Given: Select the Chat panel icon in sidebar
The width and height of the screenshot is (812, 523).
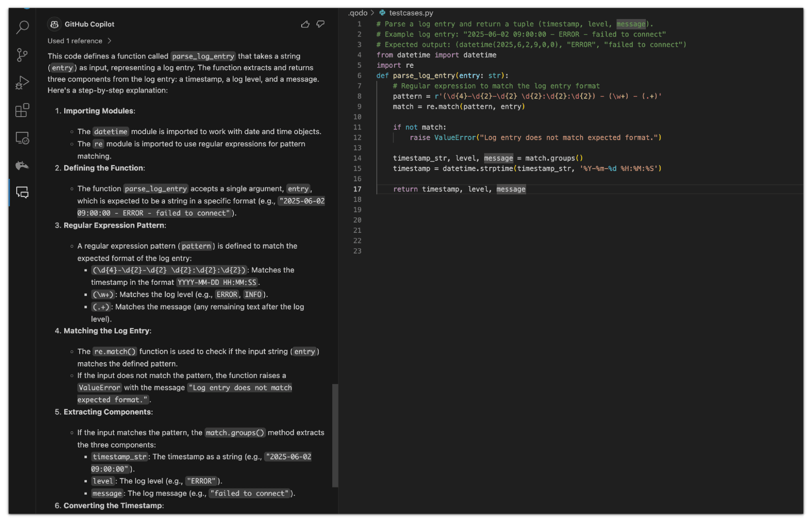Looking at the screenshot, I should 22,192.
